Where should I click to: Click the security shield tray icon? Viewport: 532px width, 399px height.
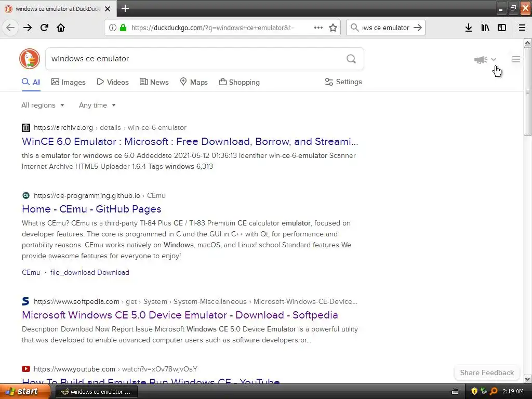pos(474,392)
